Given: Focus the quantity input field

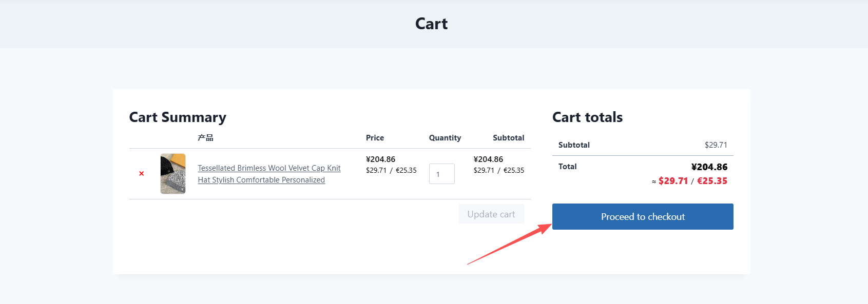Looking at the screenshot, I should (441, 174).
